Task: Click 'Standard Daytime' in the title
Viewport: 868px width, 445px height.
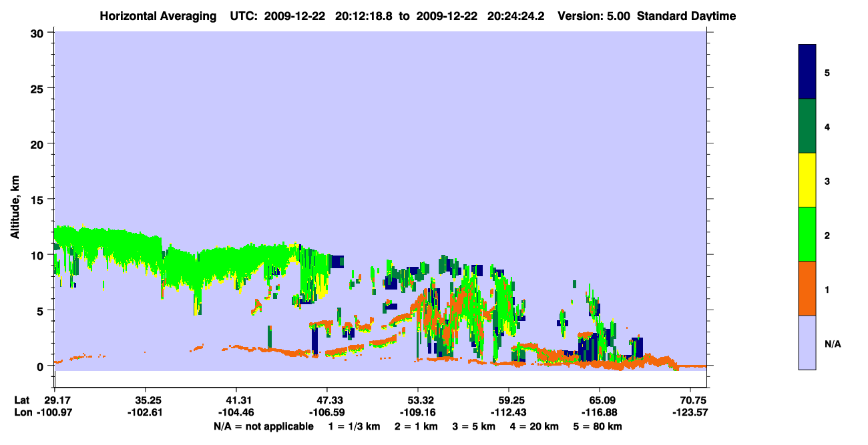Action: click(x=686, y=15)
